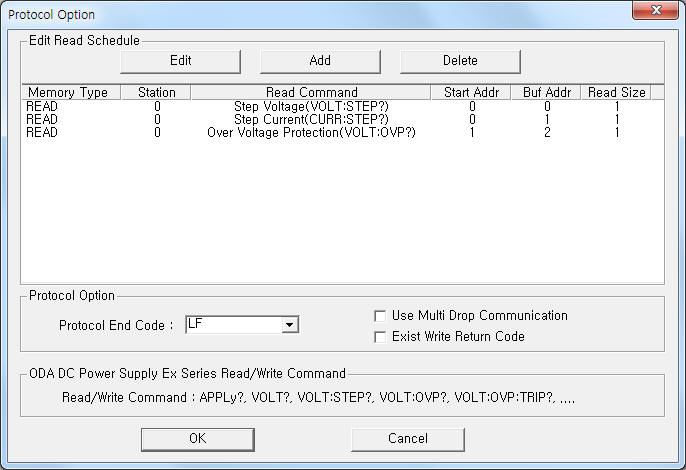This screenshot has height=470, width=686.
Task: Click the Edit button
Action: [180, 61]
